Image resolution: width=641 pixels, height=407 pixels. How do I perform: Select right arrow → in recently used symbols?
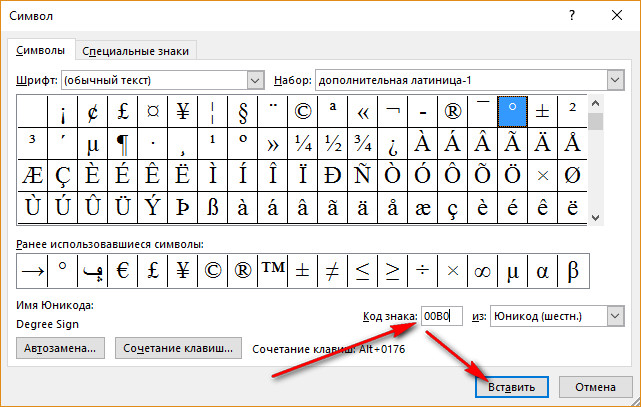click(33, 270)
